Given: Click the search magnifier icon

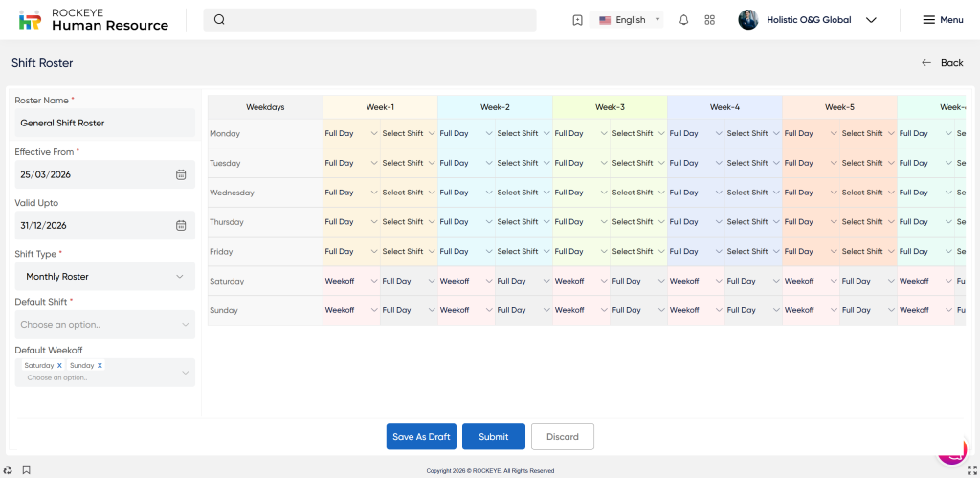Looking at the screenshot, I should pyautogui.click(x=219, y=20).
